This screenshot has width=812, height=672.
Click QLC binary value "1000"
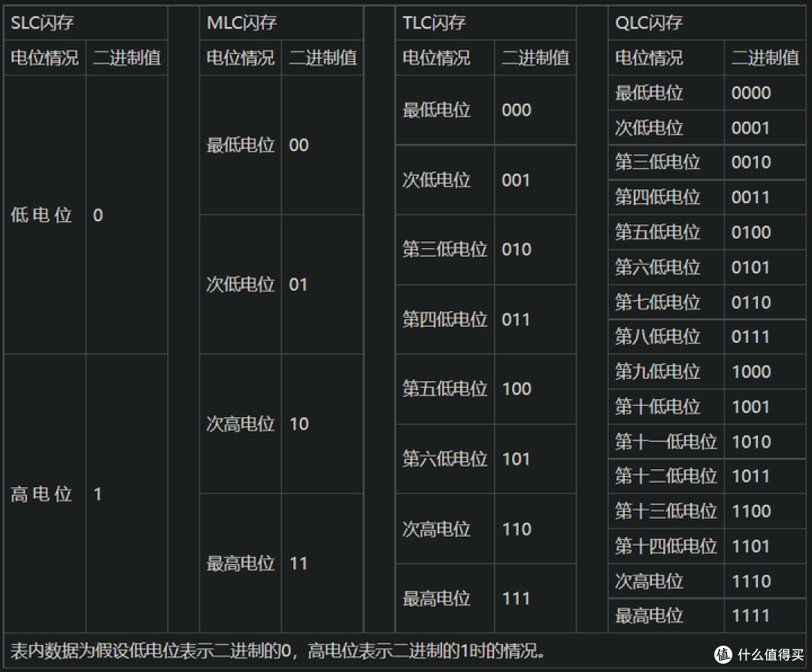click(x=751, y=372)
